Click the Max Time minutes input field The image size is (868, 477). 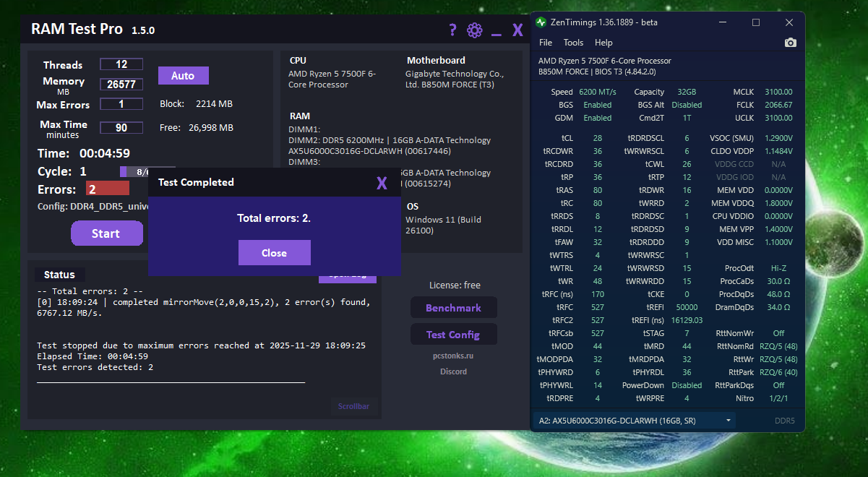(121, 127)
